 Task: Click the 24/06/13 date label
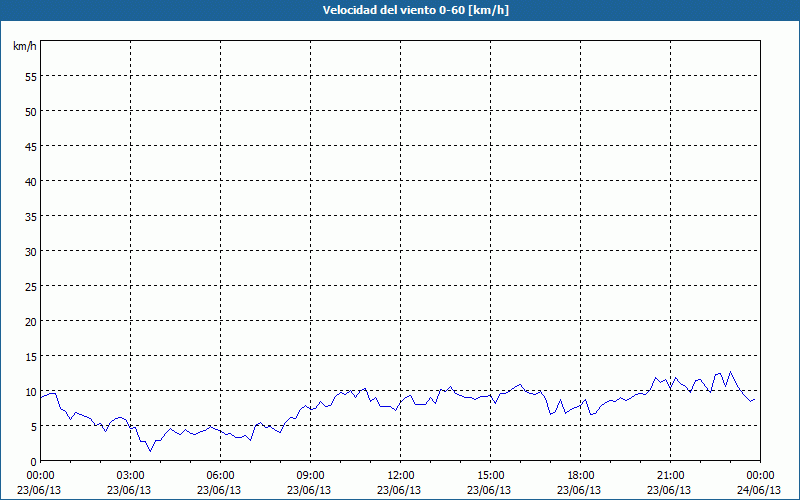[758, 490]
